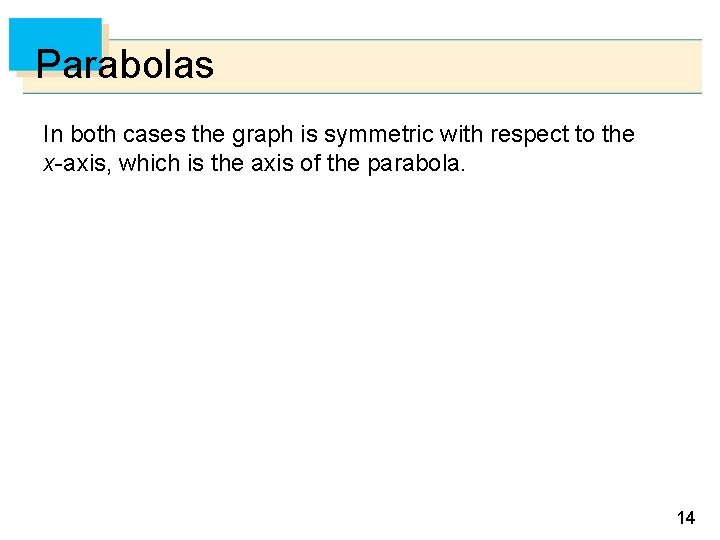Click the letter 'P' in the title
The height and width of the screenshot is (540, 720).
tap(48, 64)
